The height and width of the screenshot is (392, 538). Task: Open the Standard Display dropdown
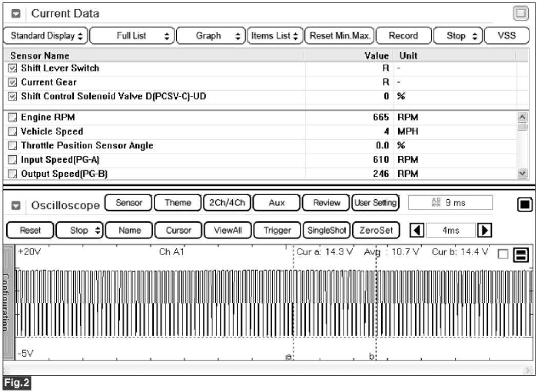coord(46,36)
